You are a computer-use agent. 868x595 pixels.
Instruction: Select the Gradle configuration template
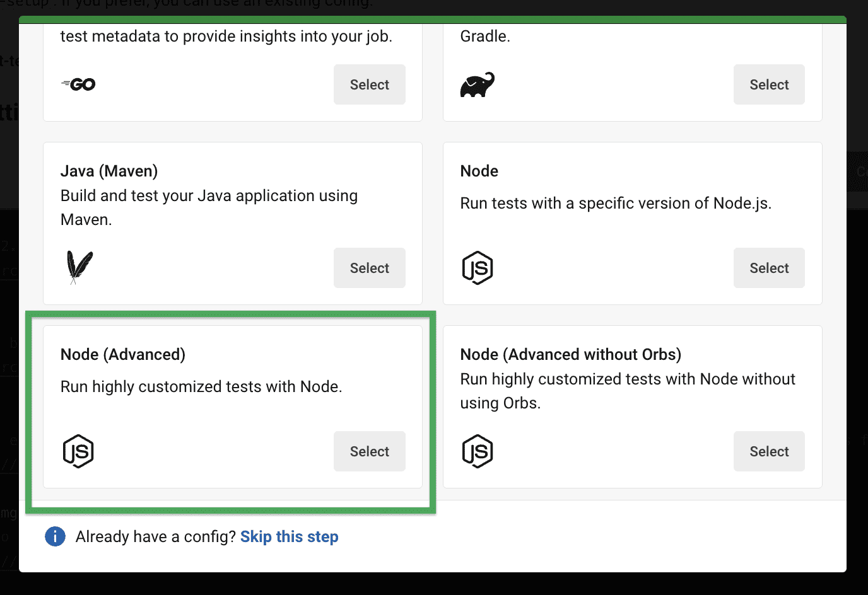tap(769, 84)
